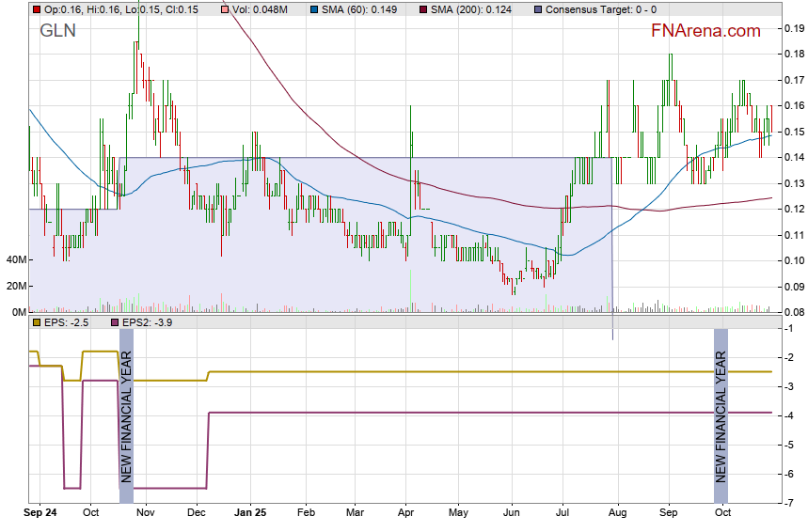Click the pink Vol legend swatch
Viewport: 808px width, 532px height.
point(225,9)
